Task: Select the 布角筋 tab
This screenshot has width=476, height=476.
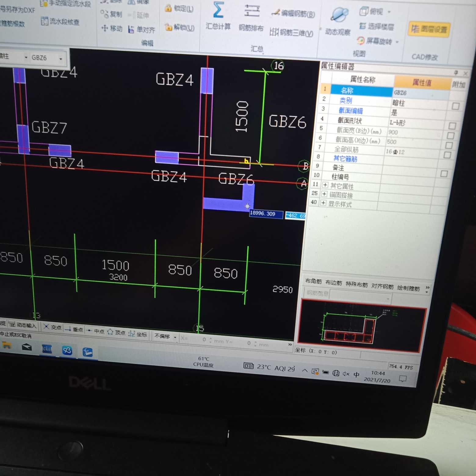Action: pos(313,281)
